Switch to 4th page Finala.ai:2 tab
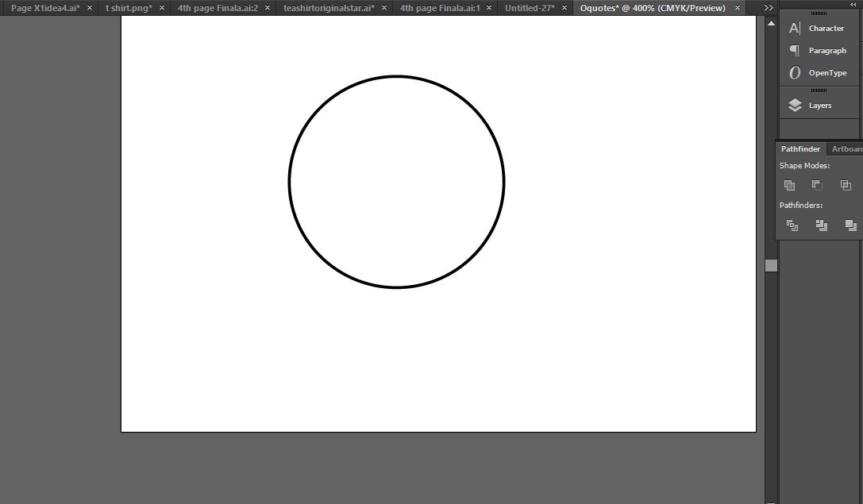The height and width of the screenshot is (504, 863). coord(218,8)
